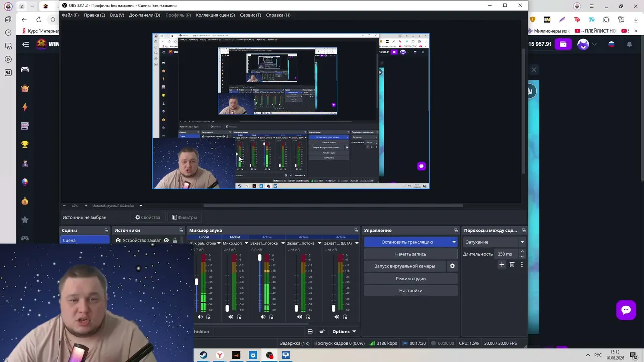Open the Сервис (T) menu
Image resolution: width=644 pixels, height=362 pixels.
[x=251, y=15]
